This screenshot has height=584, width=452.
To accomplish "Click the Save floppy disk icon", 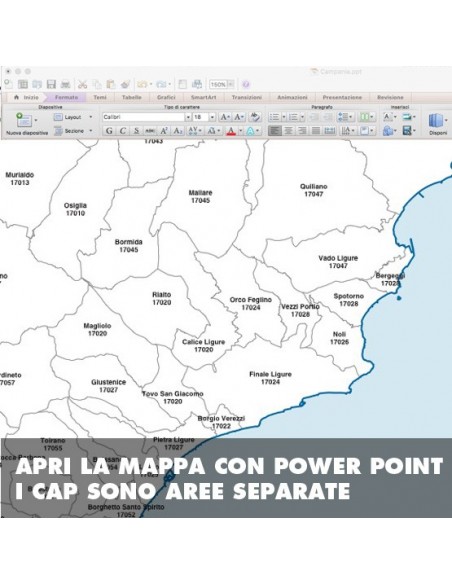I will [x=51, y=84].
